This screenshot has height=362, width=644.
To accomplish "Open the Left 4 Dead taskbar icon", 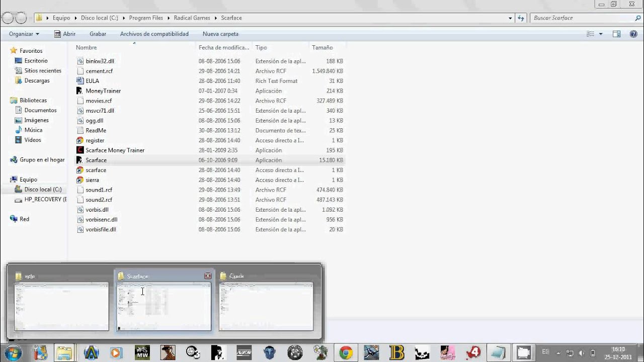I will click(473, 352).
